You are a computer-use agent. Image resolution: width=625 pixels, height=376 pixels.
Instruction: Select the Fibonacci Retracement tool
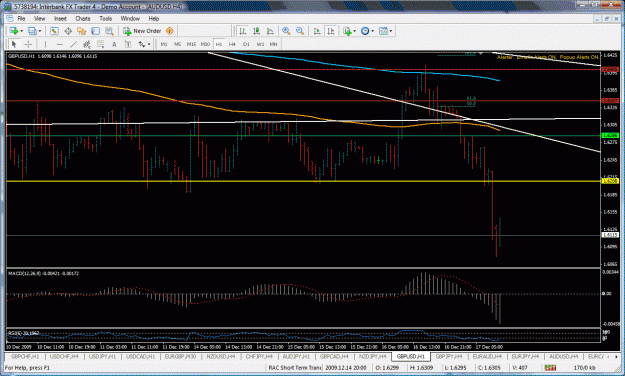click(x=100, y=44)
